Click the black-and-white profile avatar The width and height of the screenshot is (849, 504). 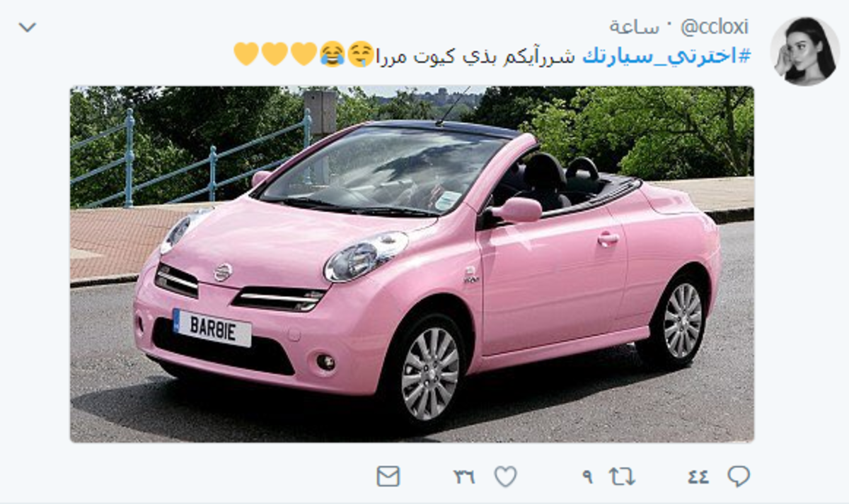pyautogui.click(x=804, y=51)
